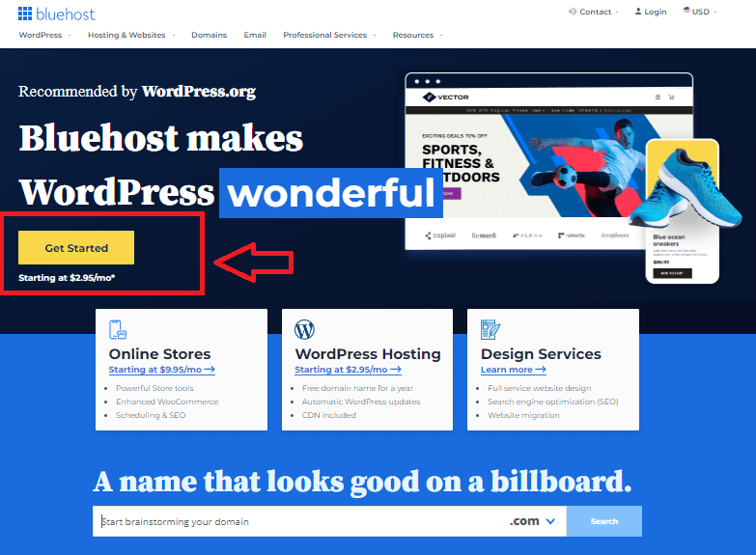Click the Design Services page icon
Screen dimensions: 756x555
pyautogui.click(x=490, y=330)
